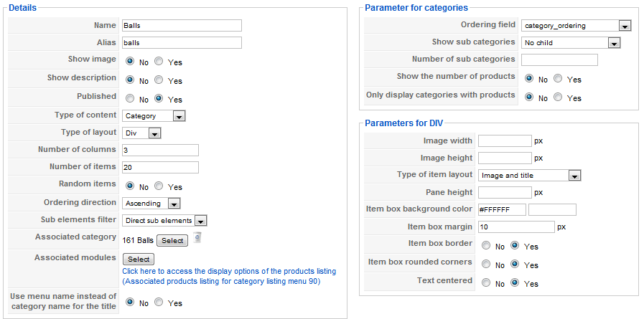This screenshot has height=319, width=644.
Task: Open the Ordering direction Ascending dropdown
Action: coord(151,204)
